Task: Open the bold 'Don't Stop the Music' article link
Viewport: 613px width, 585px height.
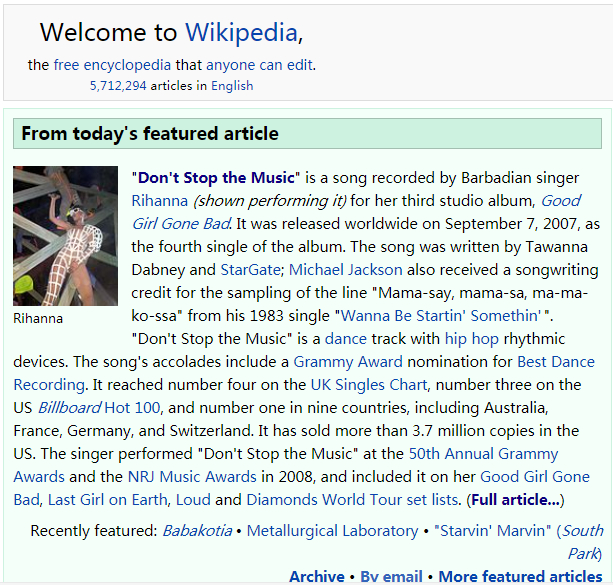Action: point(216,178)
